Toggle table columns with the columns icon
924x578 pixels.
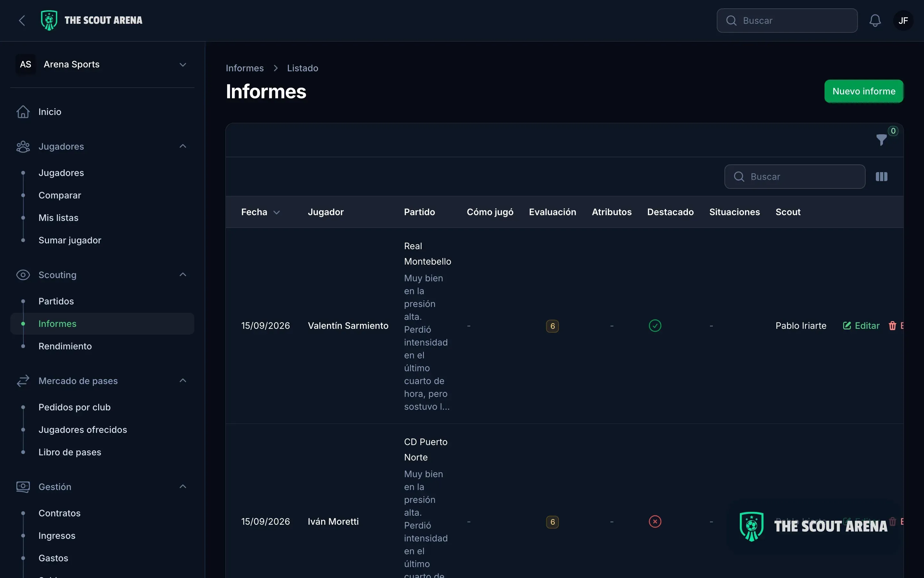pos(881,177)
